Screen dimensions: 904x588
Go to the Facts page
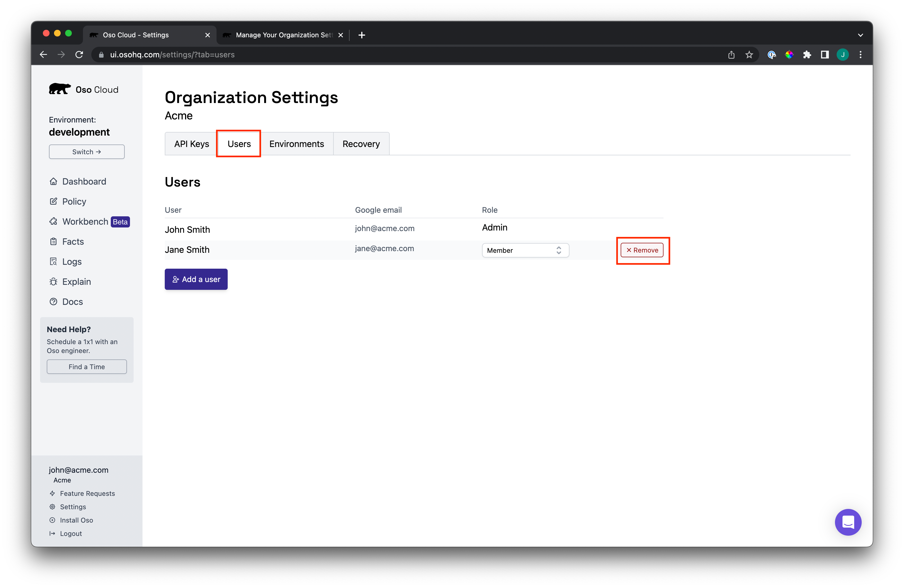click(73, 242)
